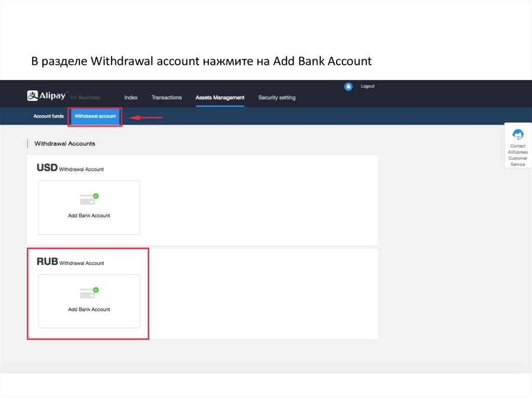Click the USD add card icon
The width and height of the screenshot is (532, 398).
coord(89,199)
